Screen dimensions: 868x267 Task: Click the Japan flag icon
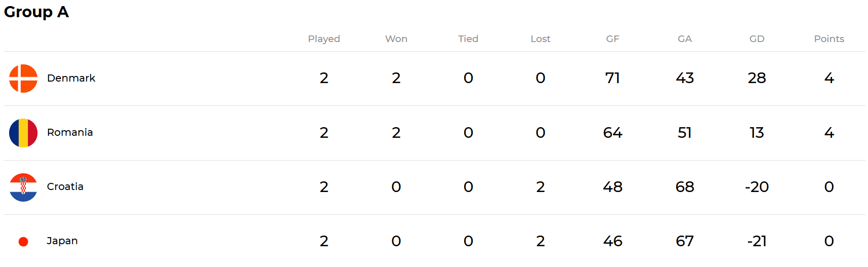click(x=23, y=242)
